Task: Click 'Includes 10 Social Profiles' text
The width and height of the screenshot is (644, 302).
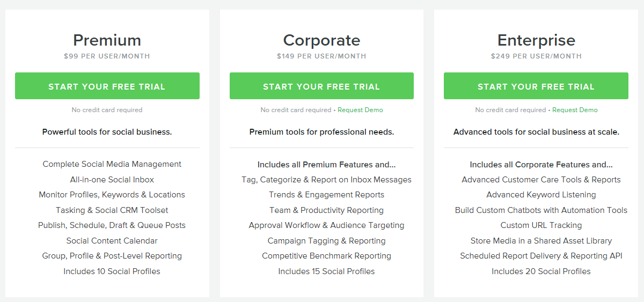Action: [112, 271]
